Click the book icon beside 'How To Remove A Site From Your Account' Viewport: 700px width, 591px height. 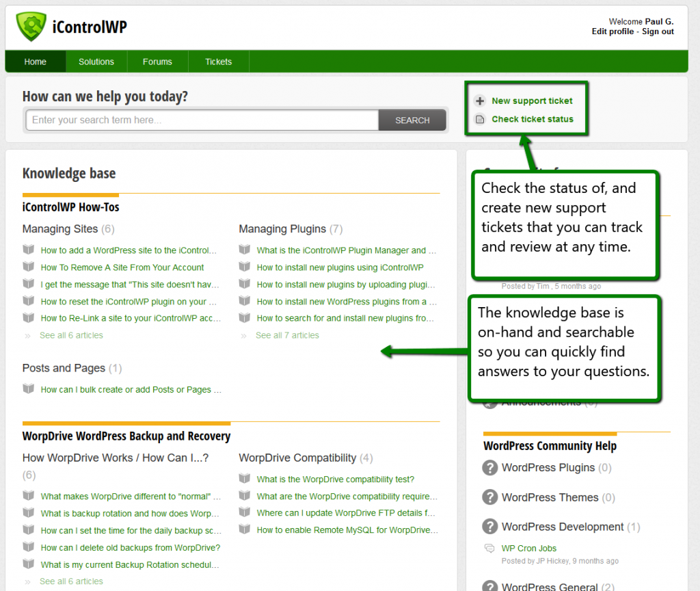pos(28,267)
